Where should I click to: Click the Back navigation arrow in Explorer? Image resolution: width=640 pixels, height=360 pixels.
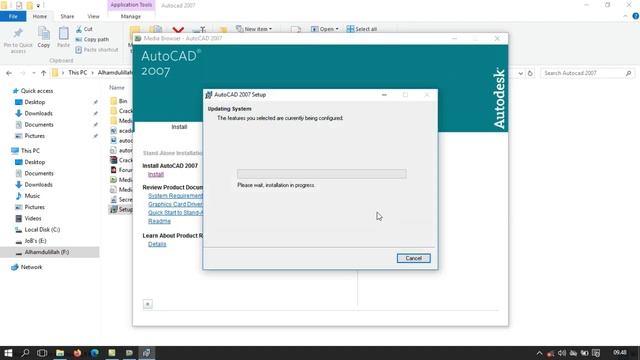tap(9, 73)
